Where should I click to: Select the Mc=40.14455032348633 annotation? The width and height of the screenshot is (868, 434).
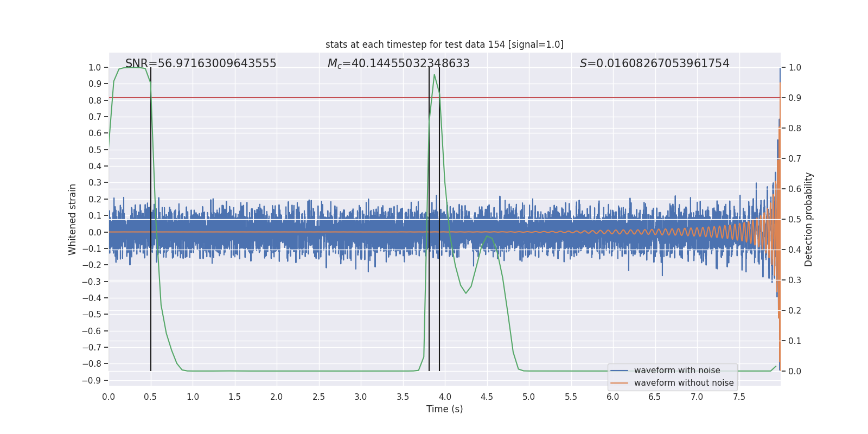[x=398, y=63]
